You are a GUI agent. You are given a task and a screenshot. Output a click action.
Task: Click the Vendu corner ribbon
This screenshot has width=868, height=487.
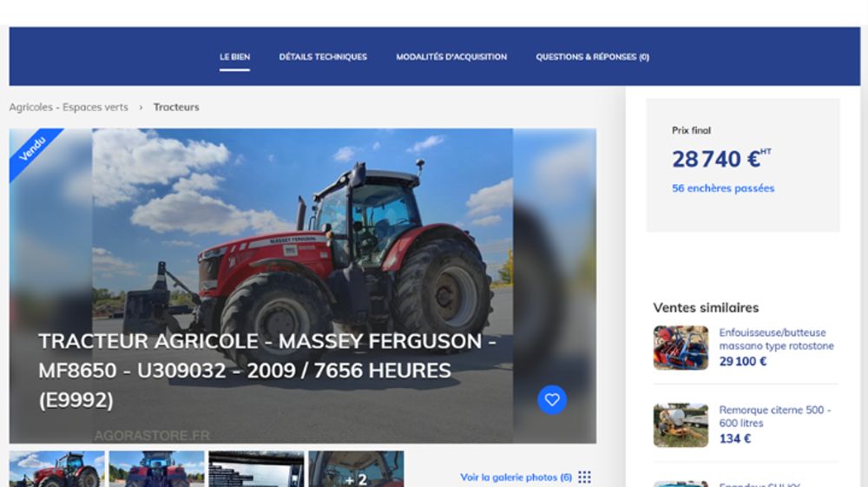click(x=33, y=150)
